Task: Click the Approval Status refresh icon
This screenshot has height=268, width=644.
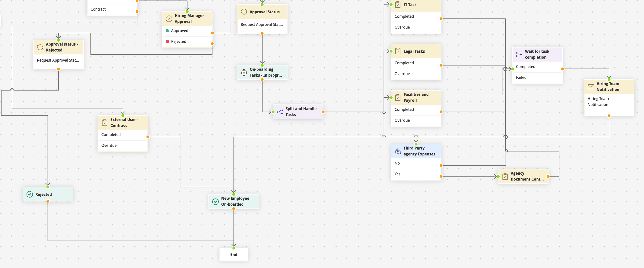Action: [244, 12]
